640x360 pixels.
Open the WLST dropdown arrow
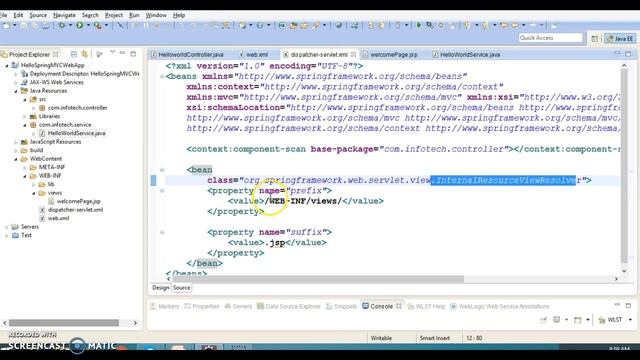pyautogui.click(x=630, y=320)
